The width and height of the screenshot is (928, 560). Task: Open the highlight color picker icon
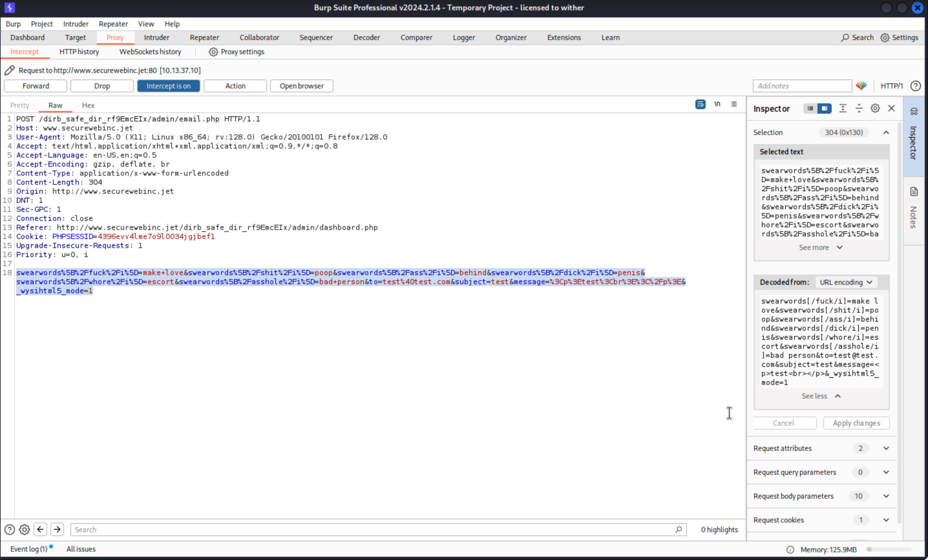[861, 86]
